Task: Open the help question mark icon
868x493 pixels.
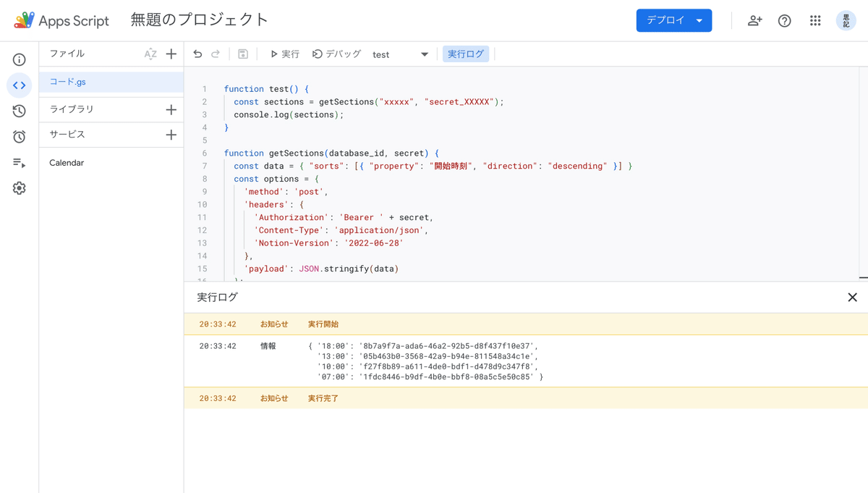Action: click(785, 21)
